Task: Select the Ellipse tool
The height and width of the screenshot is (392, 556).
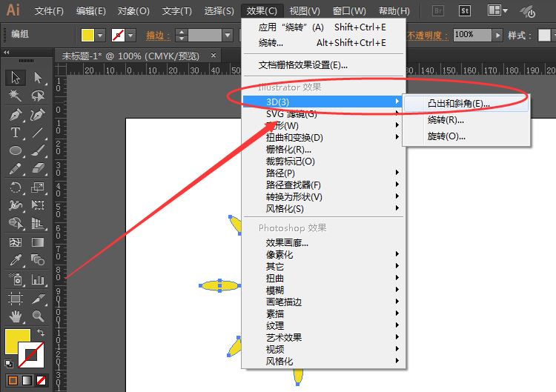Action: (16, 151)
